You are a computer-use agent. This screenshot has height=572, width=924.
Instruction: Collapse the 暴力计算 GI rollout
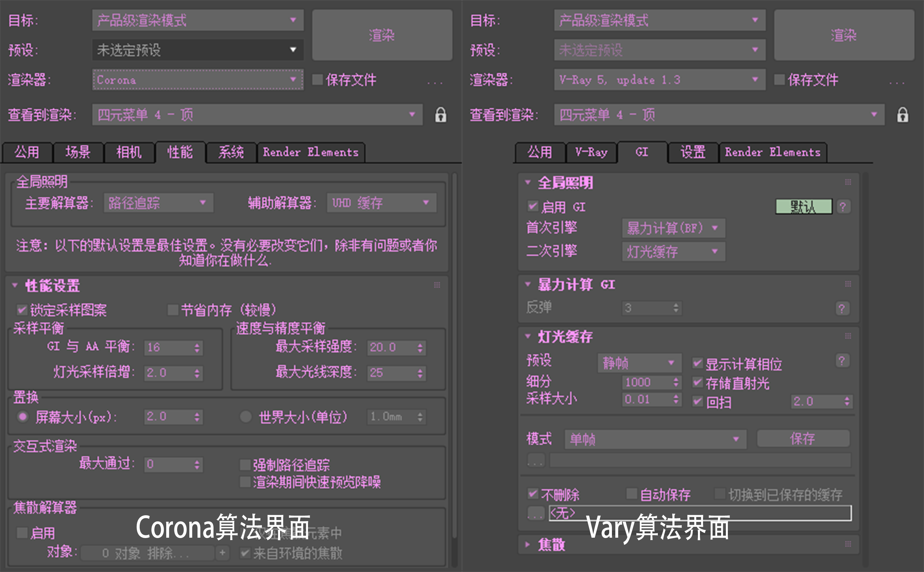(528, 284)
